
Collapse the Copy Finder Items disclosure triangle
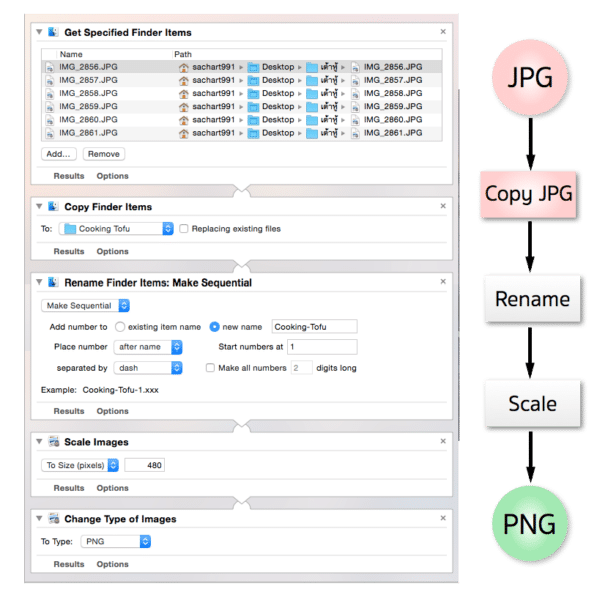(x=40, y=207)
